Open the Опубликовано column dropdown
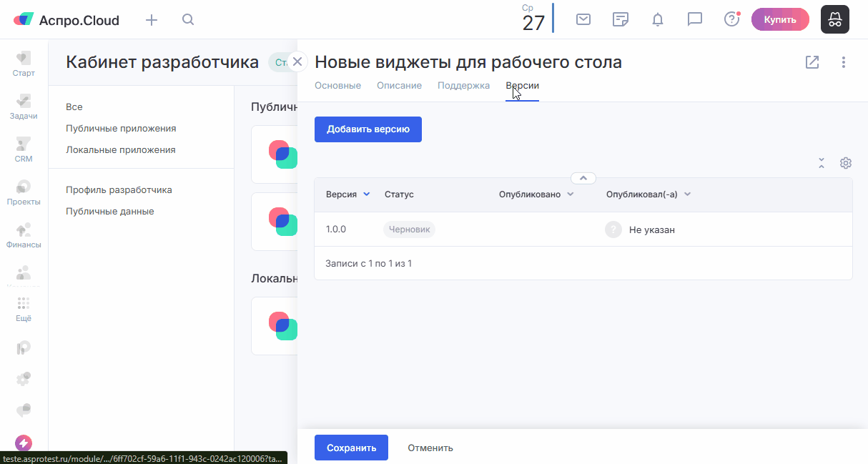The width and height of the screenshot is (868, 464). click(x=571, y=194)
